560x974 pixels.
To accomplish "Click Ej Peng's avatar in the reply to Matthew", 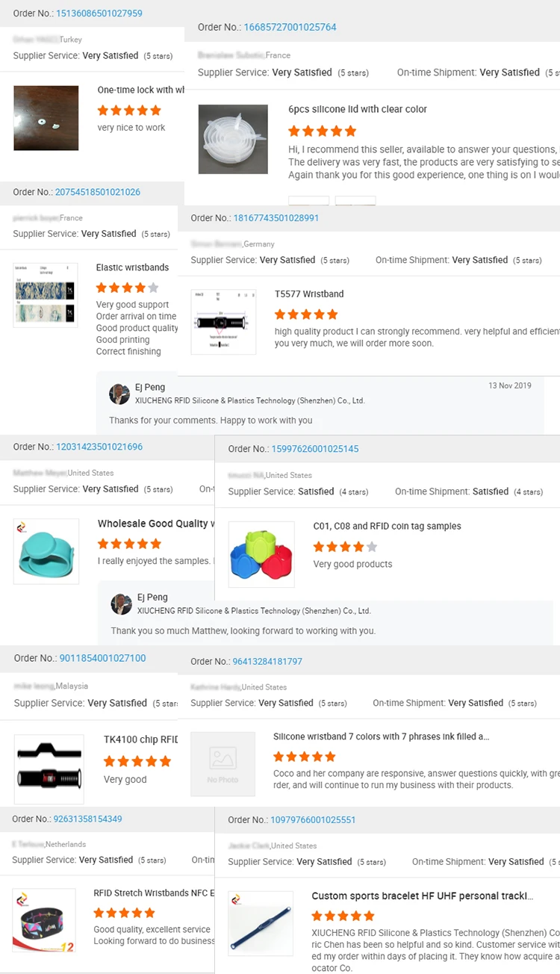I will tap(122, 604).
